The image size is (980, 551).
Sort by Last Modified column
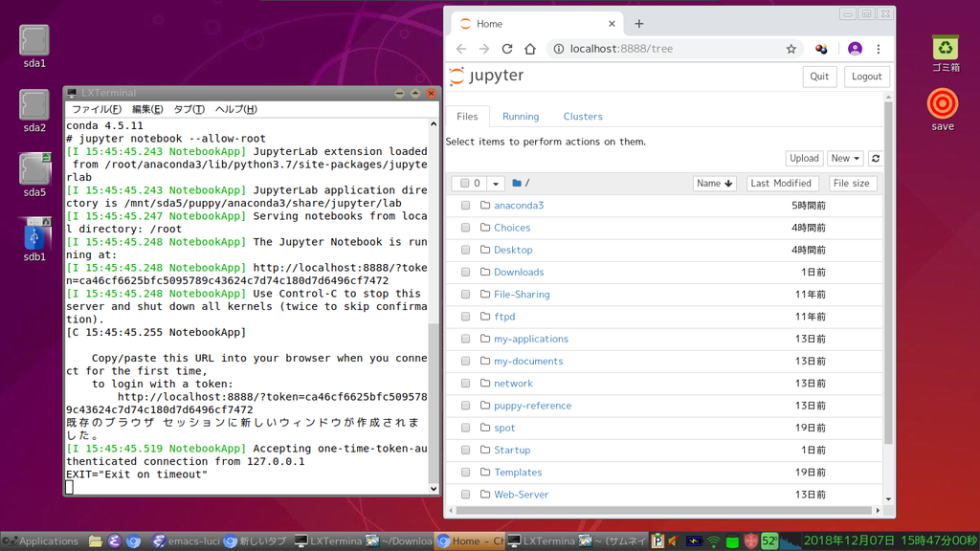click(x=781, y=183)
